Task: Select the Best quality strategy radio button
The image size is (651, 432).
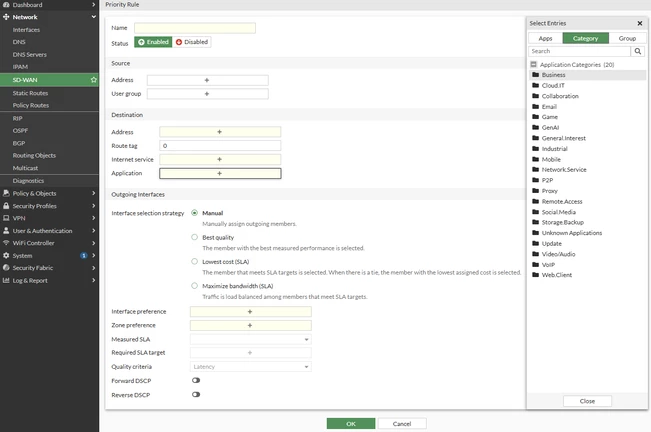Action: click(194, 237)
